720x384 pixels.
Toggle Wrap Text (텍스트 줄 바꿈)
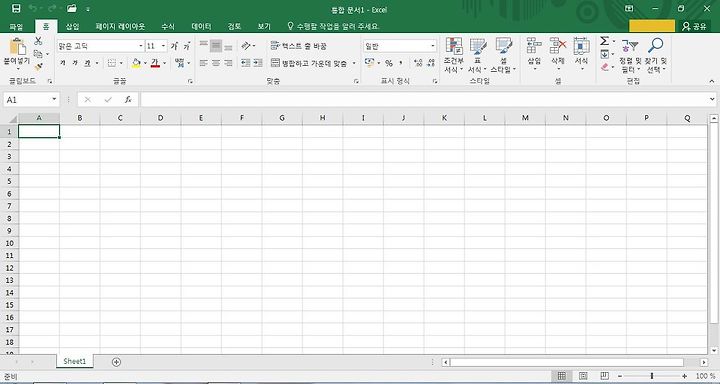click(x=298, y=46)
